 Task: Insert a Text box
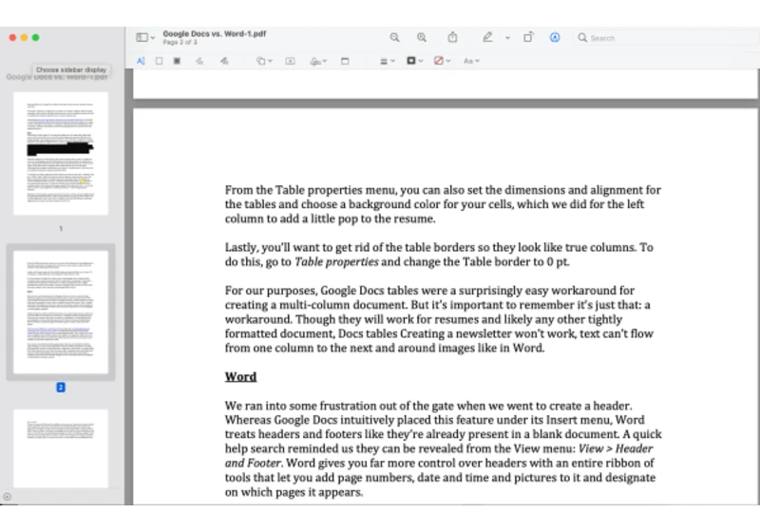click(x=290, y=61)
